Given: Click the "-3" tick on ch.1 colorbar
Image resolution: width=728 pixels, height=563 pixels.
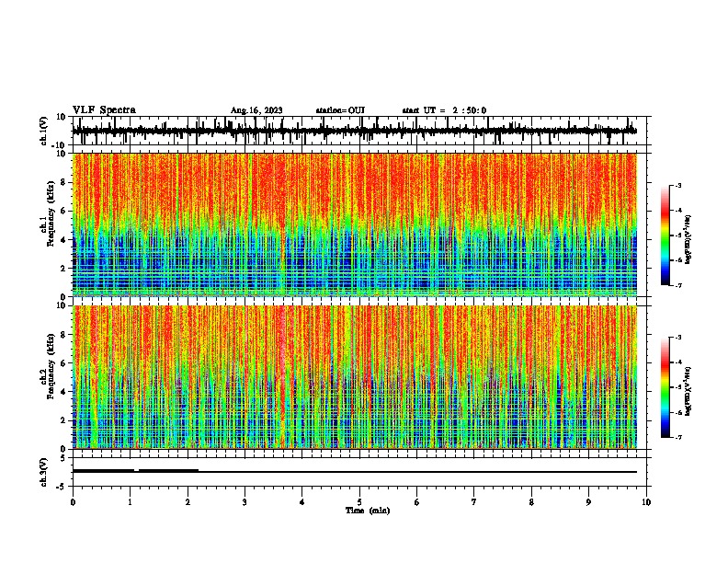Looking at the screenshot, I should point(677,185).
